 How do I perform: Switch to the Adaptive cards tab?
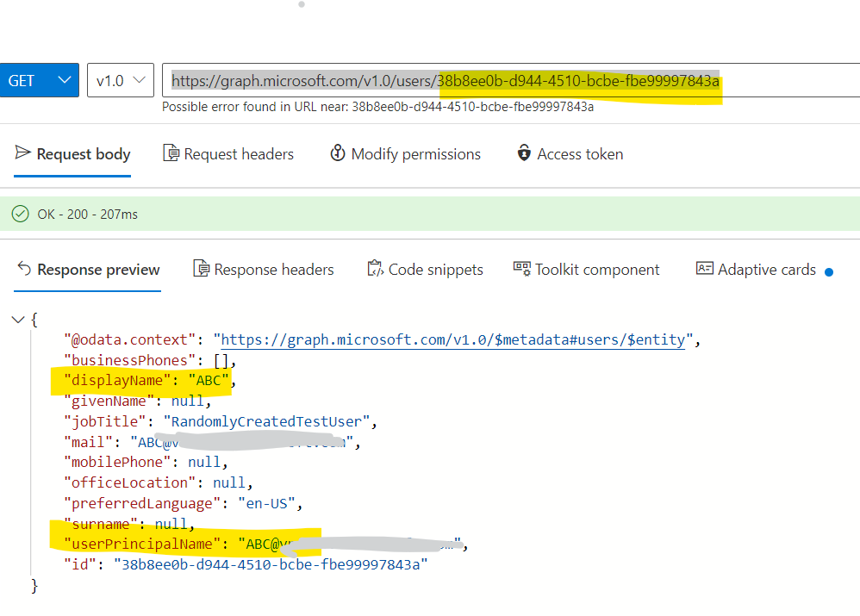[x=765, y=269]
